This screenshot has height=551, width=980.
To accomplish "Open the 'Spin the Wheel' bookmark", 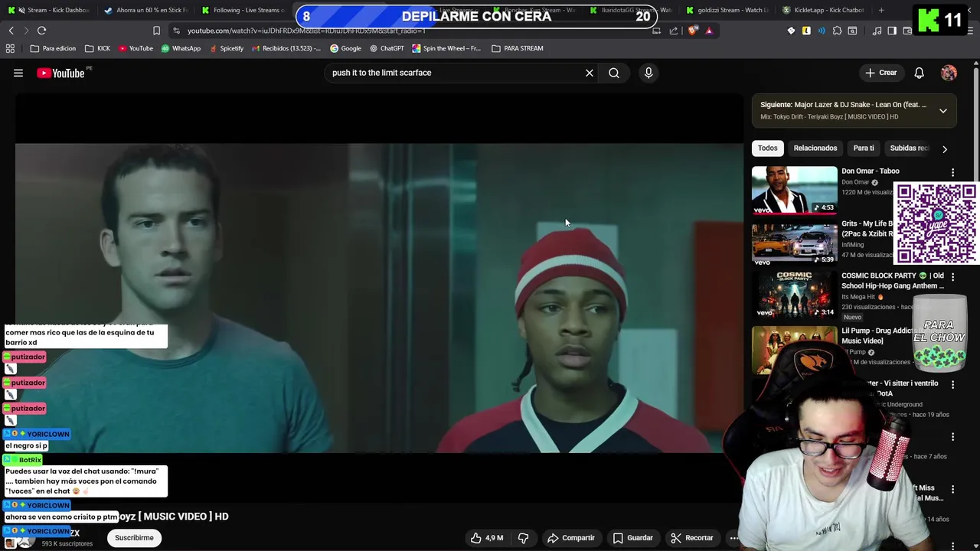I will pyautogui.click(x=446, y=48).
